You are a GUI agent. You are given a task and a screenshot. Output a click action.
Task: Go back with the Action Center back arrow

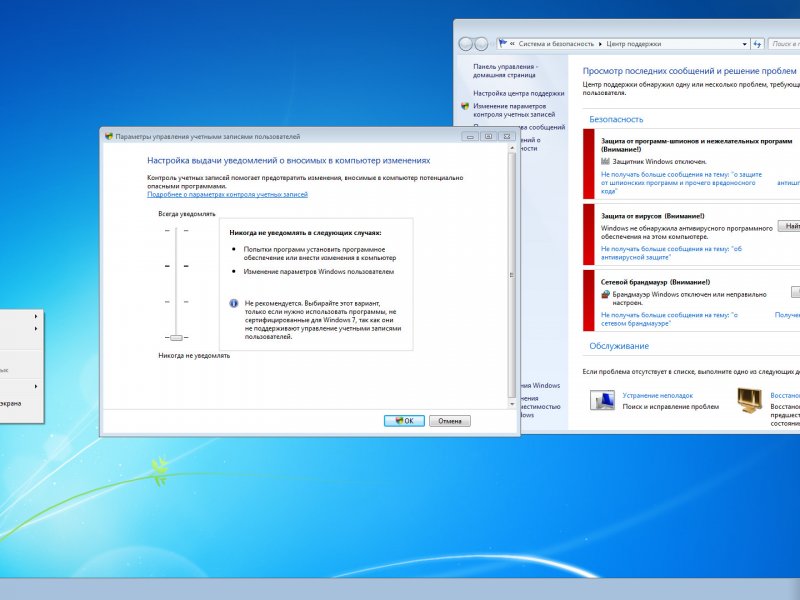pos(465,44)
